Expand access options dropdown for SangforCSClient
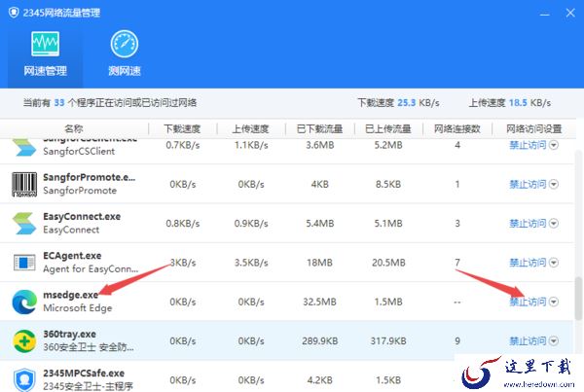 554,145
